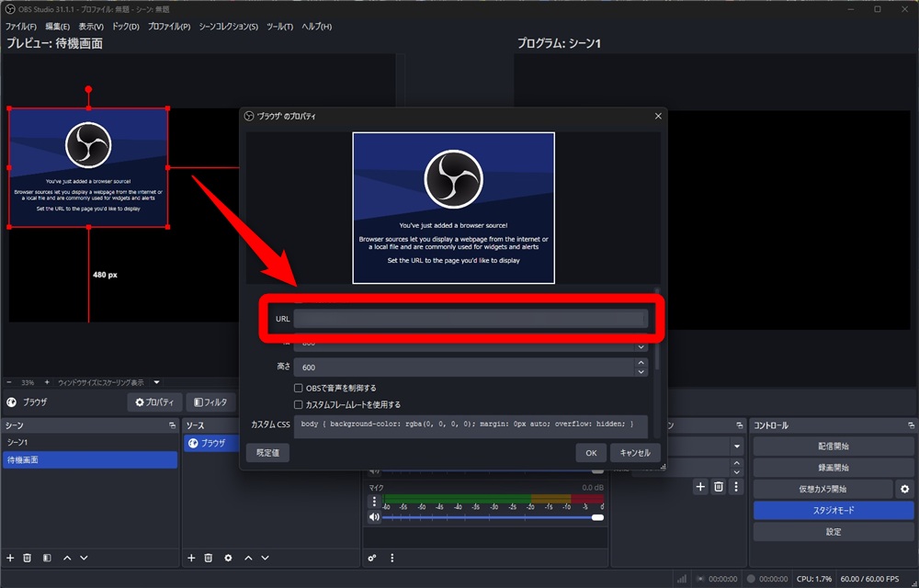The image size is (919, 588).
Task: Click the 高さ field showing 600
Action: tap(463, 367)
